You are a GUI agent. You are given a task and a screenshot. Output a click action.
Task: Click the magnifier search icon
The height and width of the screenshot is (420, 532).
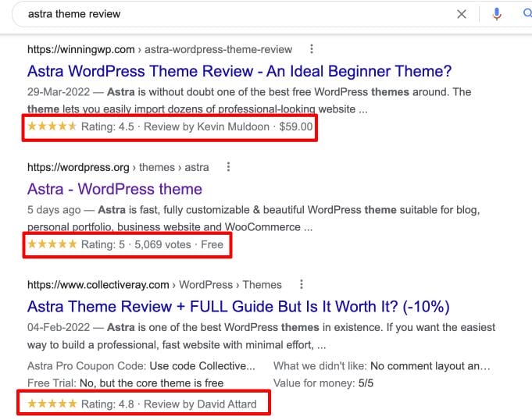click(x=527, y=14)
